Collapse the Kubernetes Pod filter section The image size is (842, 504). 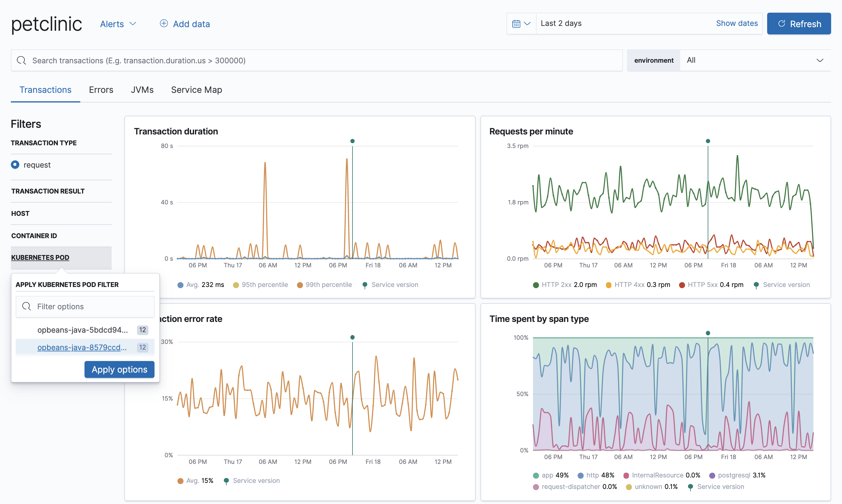coord(40,257)
